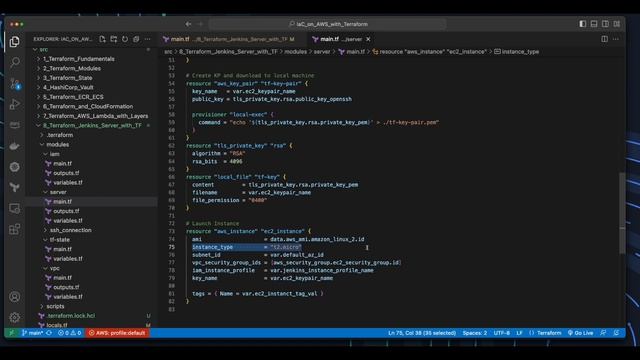Expand the 6_Terraform_and_CloudFormation folder

click(88, 107)
